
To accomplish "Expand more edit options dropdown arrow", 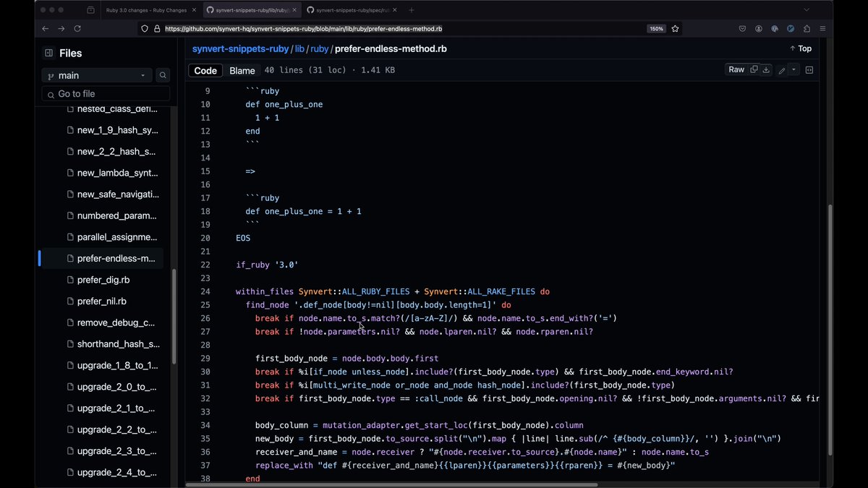I will point(793,70).
